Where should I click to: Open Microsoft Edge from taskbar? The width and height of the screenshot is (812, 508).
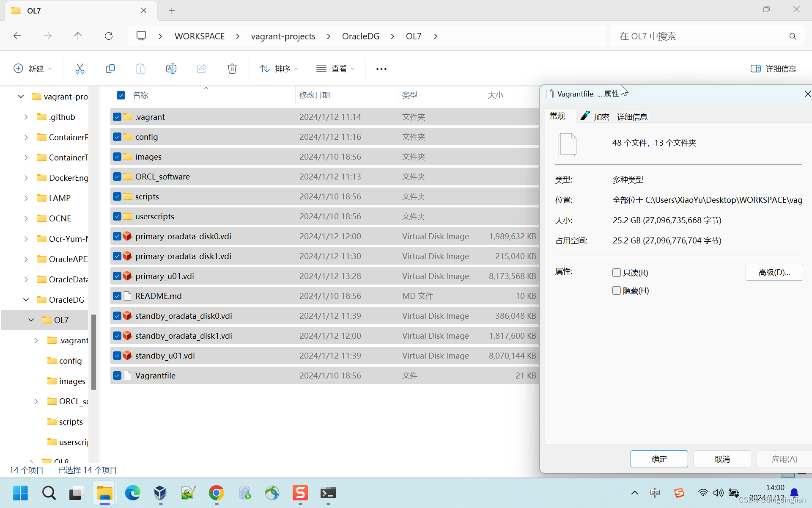pyautogui.click(x=132, y=493)
